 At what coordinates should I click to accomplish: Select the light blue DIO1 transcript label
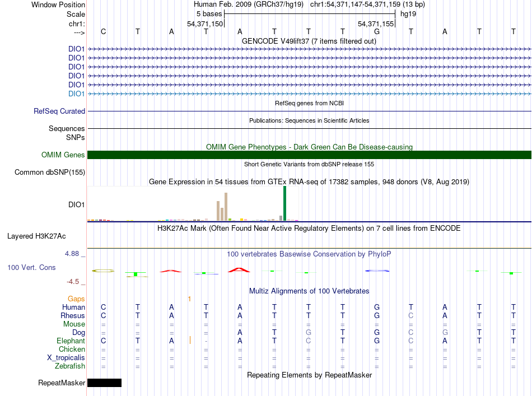[76, 94]
